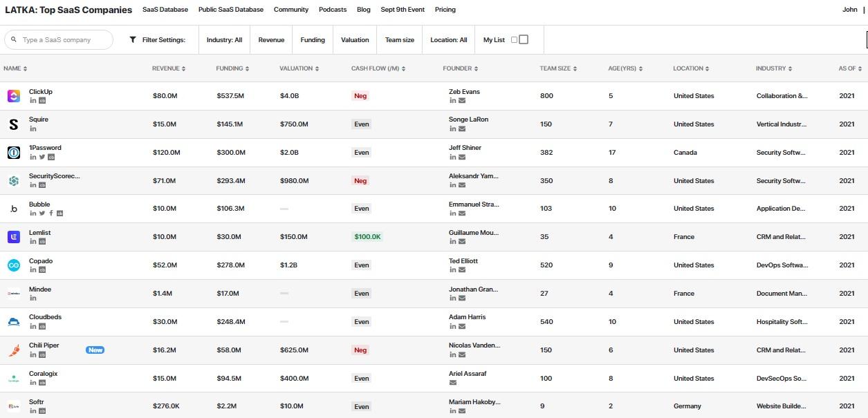Open Public SaaS Database menu item
This screenshot has width=868, height=418.
pyautogui.click(x=231, y=10)
